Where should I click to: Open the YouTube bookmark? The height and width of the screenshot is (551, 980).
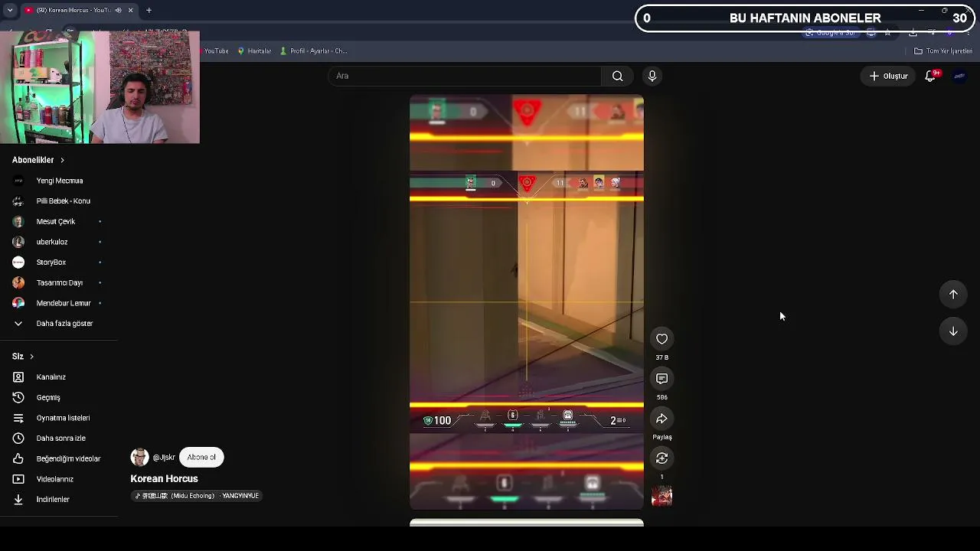click(x=216, y=51)
